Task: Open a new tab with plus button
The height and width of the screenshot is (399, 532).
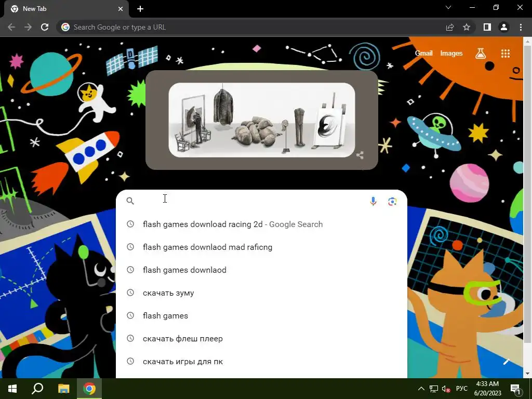Action: click(x=140, y=9)
